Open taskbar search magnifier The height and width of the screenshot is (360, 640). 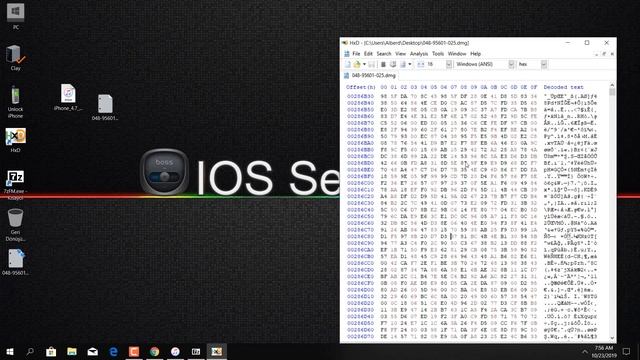[30, 351]
